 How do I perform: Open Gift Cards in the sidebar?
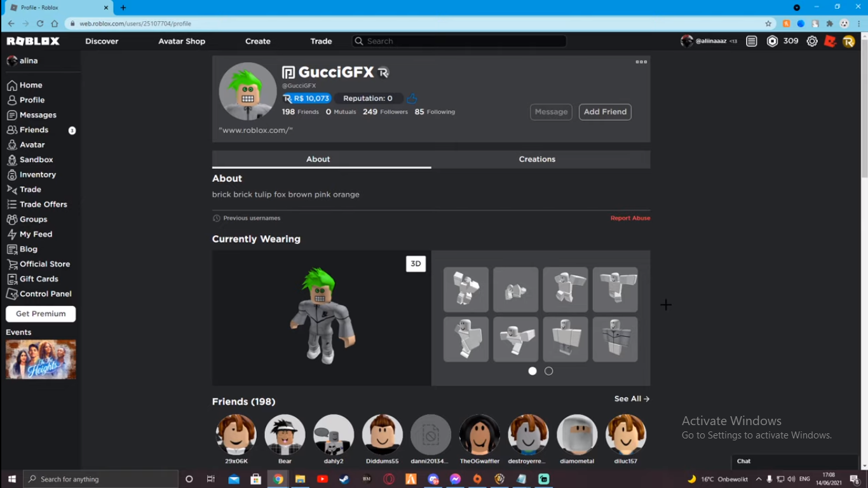click(x=32, y=279)
